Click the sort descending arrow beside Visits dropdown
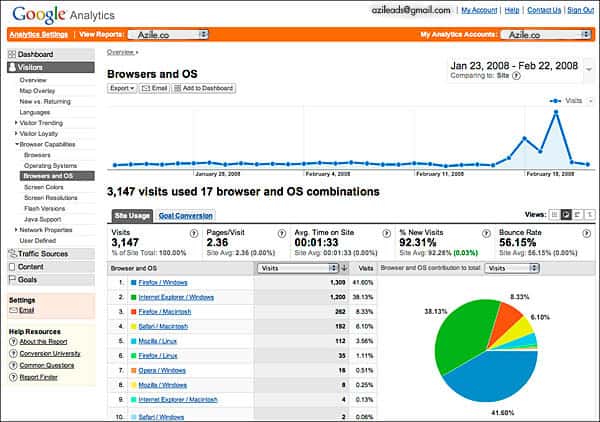 (x=344, y=268)
